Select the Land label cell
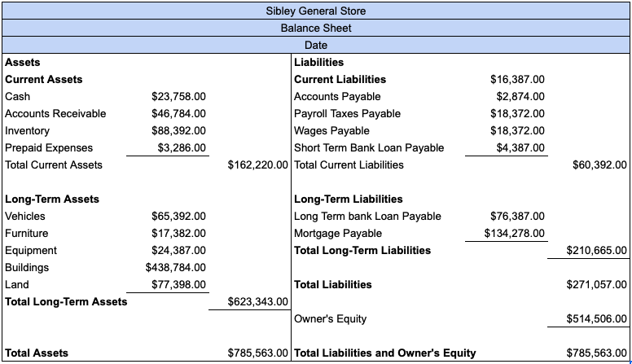The image size is (632, 364). 17,284
